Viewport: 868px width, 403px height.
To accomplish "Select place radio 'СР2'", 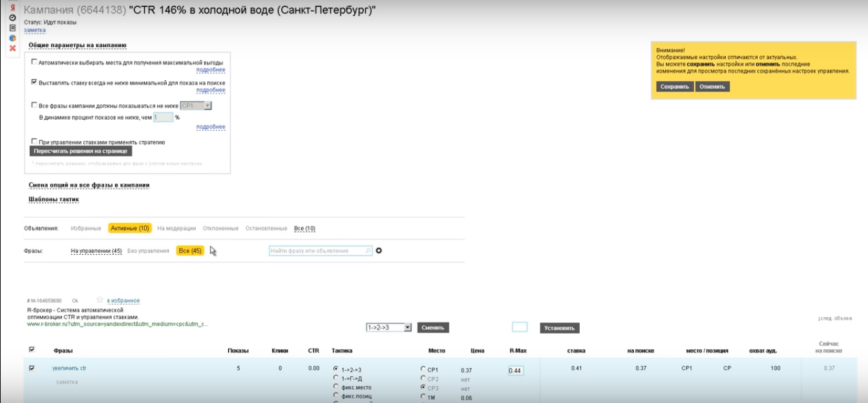I will (x=423, y=378).
